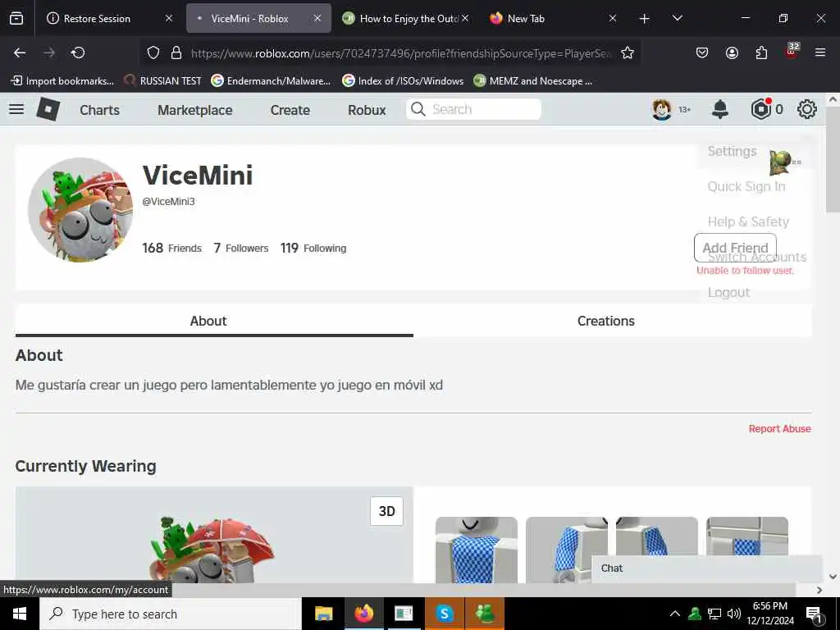This screenshot has height=630, width=840.
Task: Open Robux in the Roblox navbar
Action: pos(367,110)
